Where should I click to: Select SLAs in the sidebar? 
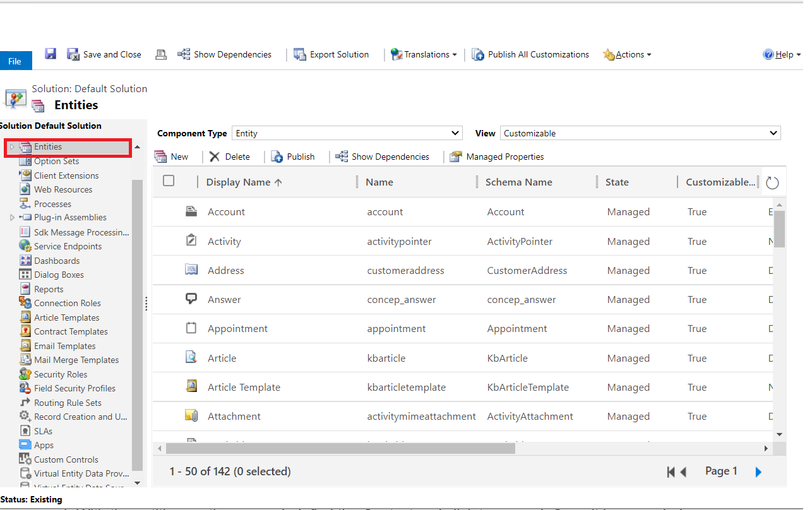[x=43, y=431]
